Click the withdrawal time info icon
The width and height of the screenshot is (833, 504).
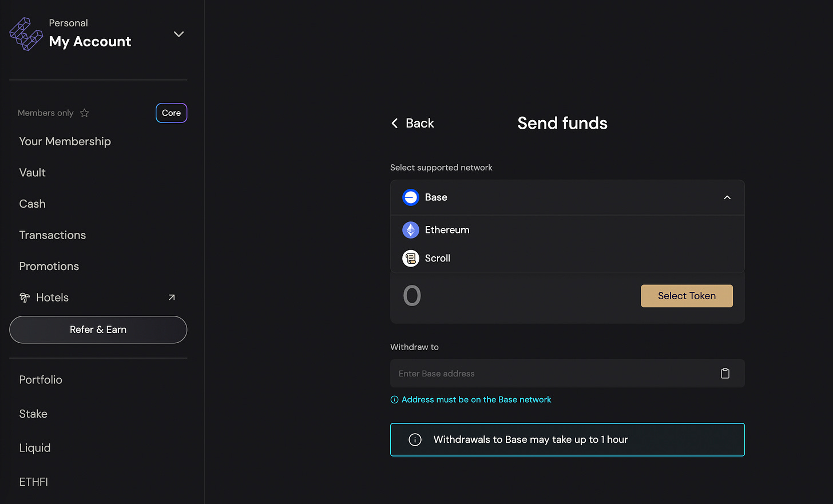[x=415, y=439]
